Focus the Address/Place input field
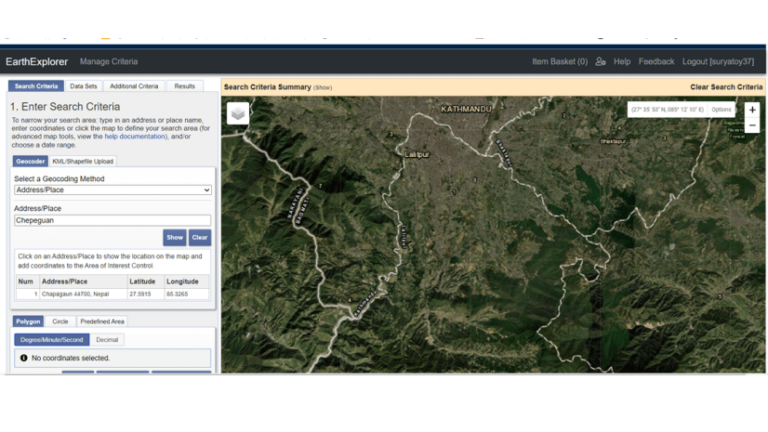The width and height of the screenshot is (768, 432). (113, 220)
